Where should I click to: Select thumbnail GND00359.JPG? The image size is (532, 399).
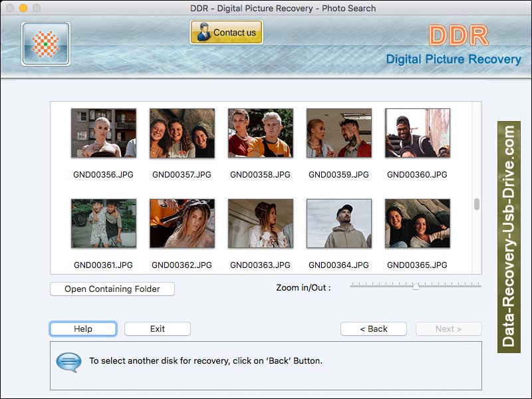coord(338,132)
